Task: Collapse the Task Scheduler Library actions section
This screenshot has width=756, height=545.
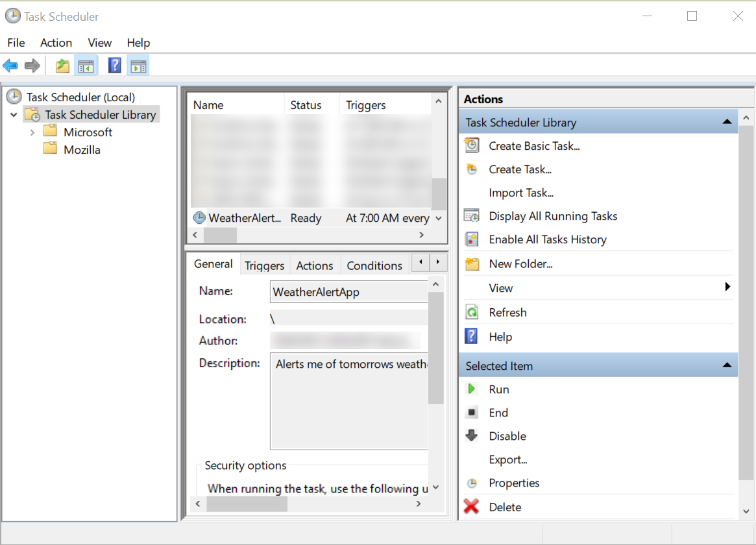Action: tap(727, 122)
